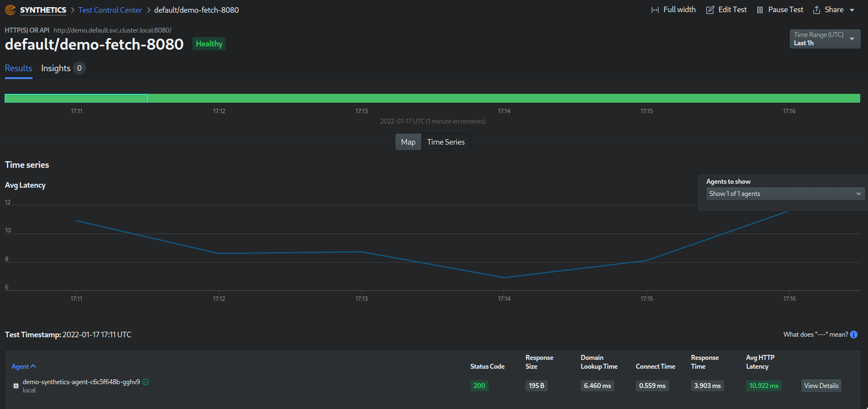Expand the 'Show 1 of 1 agents' dropdown
The image size is (868, 409).
[x=785, y=194]
